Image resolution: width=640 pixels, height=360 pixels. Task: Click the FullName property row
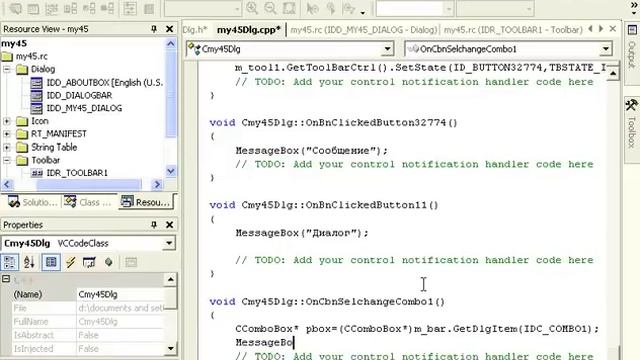click(88, 322)
